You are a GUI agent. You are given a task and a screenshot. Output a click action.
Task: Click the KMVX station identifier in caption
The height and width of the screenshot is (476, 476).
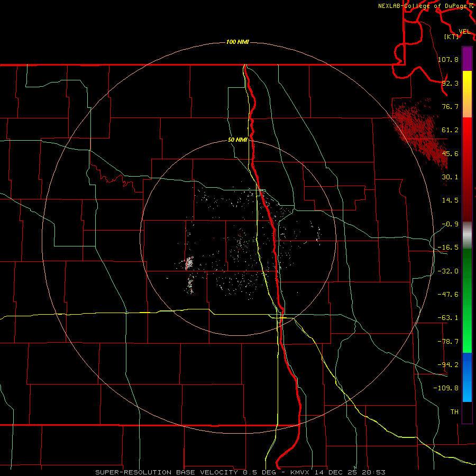pyautogui.click(x=300, y=472)
